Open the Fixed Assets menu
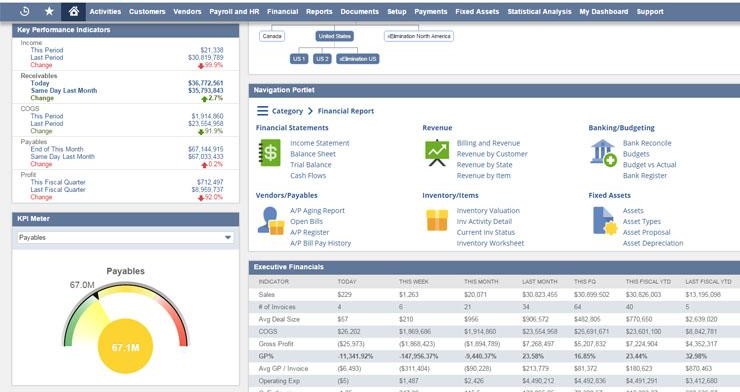The image size is (740, 392). tap(477, 11)
